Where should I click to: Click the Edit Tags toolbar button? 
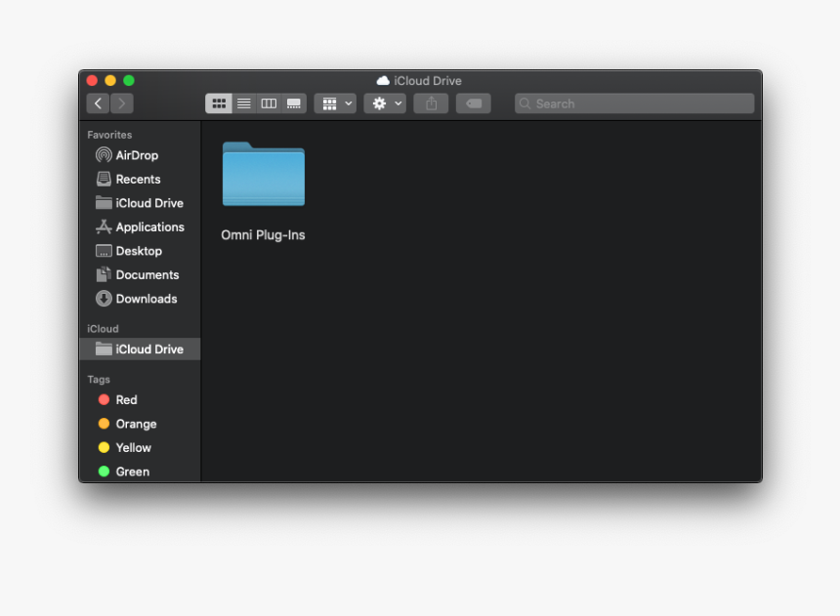474,103
